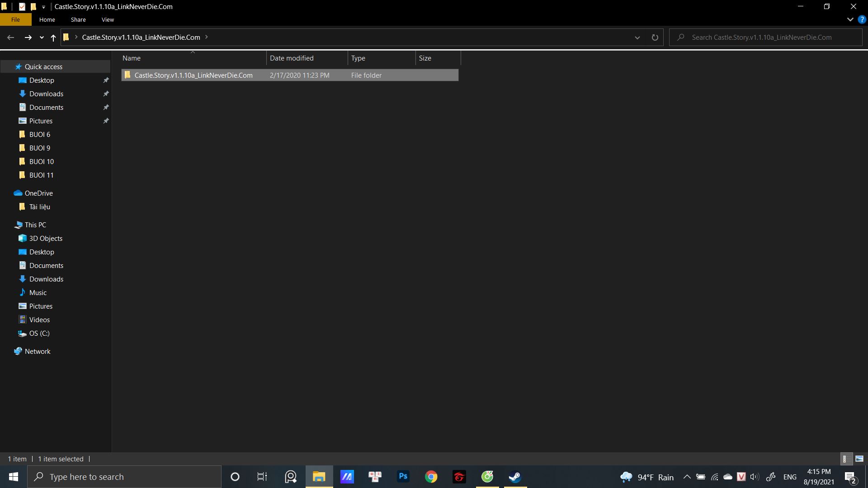This screenshot has height=488, width=868.
Task: Select the Share tab in ribbon
Action: point(78,20)
